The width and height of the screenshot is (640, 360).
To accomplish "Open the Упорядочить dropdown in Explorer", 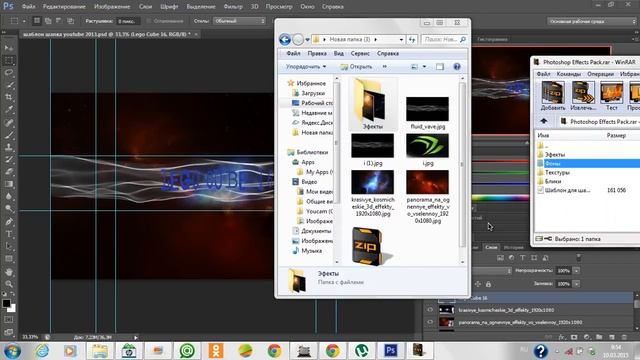I will 306,67.
